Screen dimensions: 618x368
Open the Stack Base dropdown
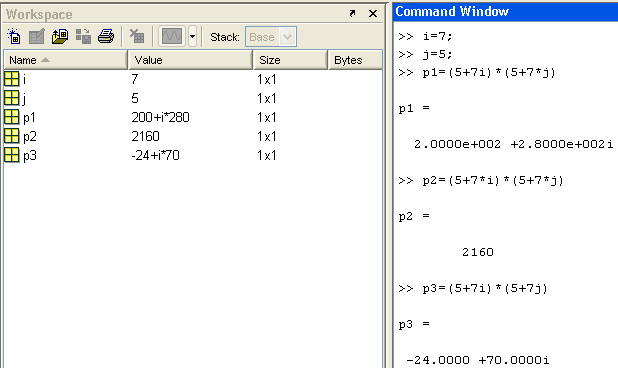[x=271, y=37]
